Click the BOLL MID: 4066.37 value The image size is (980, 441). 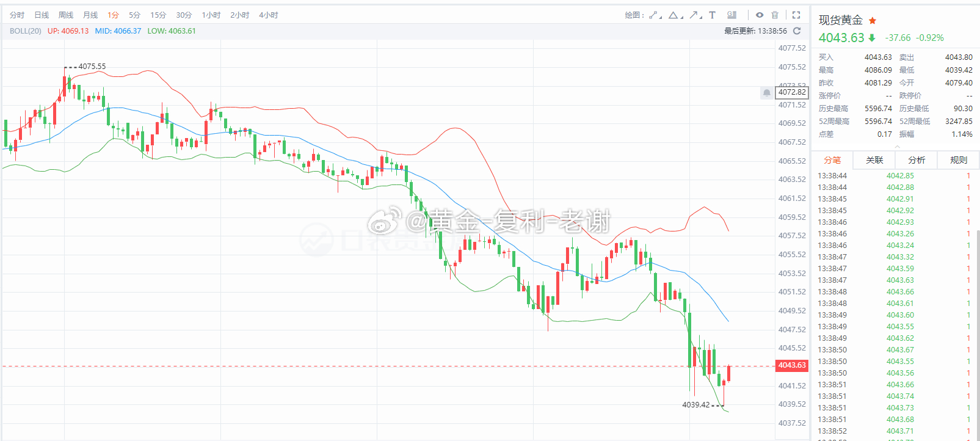118,31
